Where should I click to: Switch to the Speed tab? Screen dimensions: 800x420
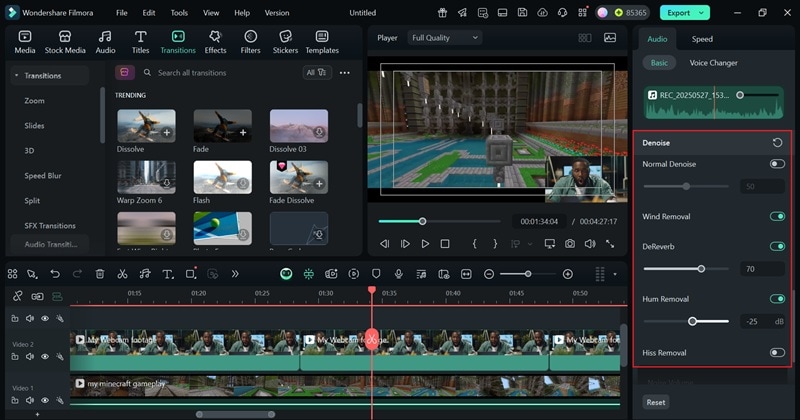pos(702,39)
